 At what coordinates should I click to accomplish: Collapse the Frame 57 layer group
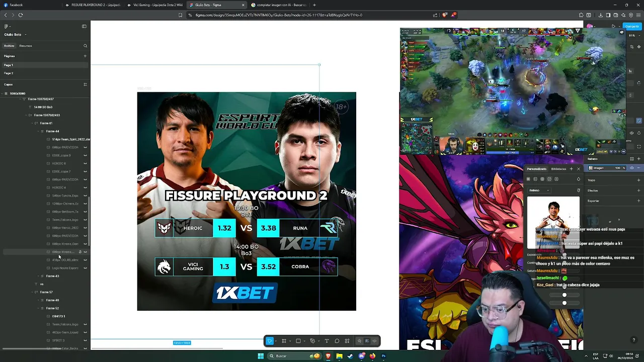pos(32,292)
